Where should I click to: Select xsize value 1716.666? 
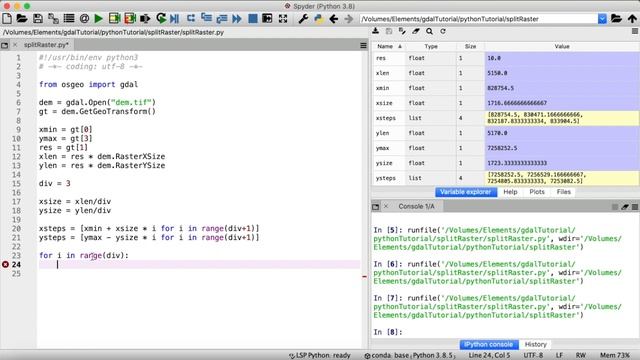click(x=562, y=103)
